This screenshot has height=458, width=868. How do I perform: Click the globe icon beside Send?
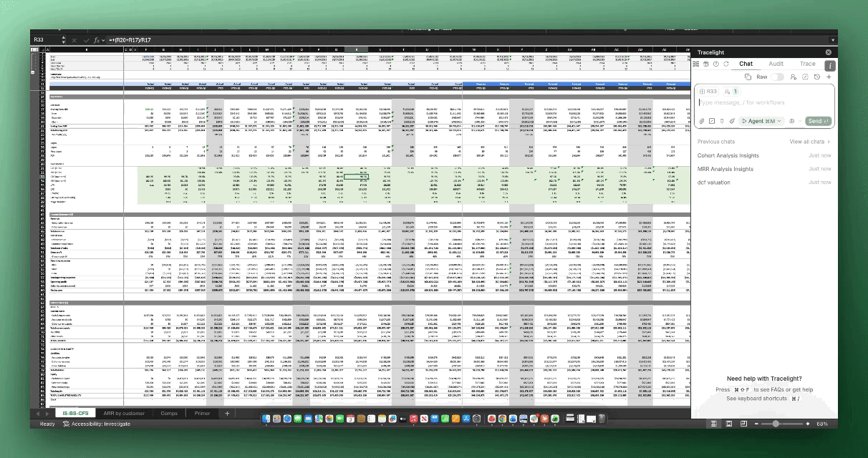click(791, 121)
